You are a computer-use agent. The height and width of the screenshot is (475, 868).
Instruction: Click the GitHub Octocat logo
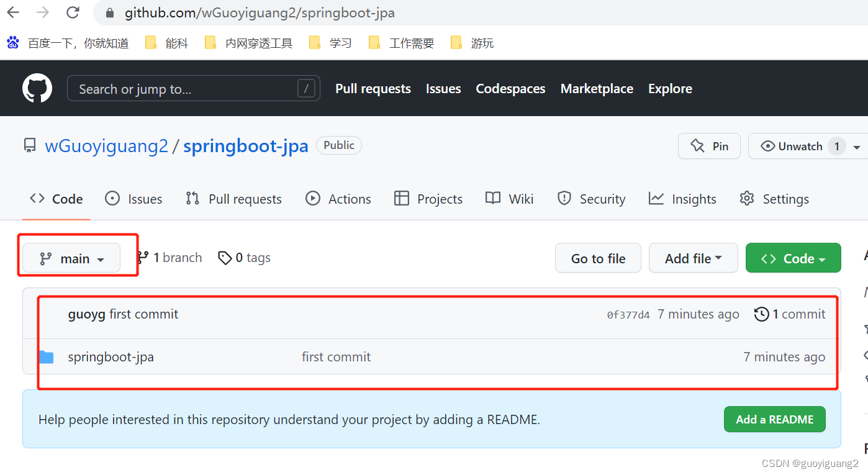click(37, 88)
